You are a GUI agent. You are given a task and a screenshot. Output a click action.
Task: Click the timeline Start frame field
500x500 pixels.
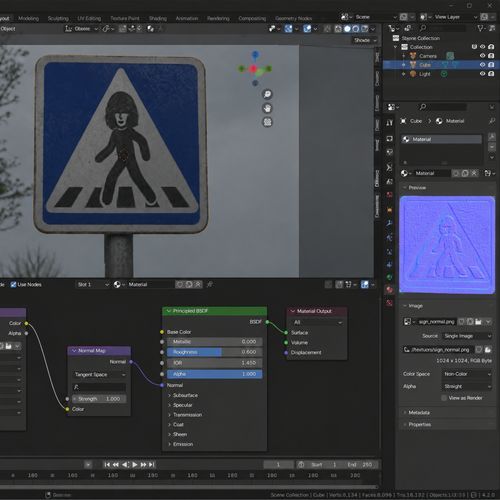[325, 465]
